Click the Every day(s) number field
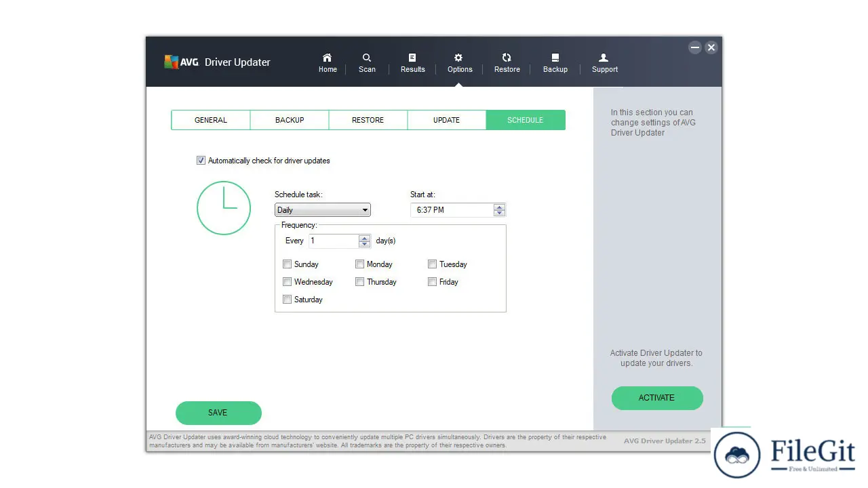 click(334, 241)
